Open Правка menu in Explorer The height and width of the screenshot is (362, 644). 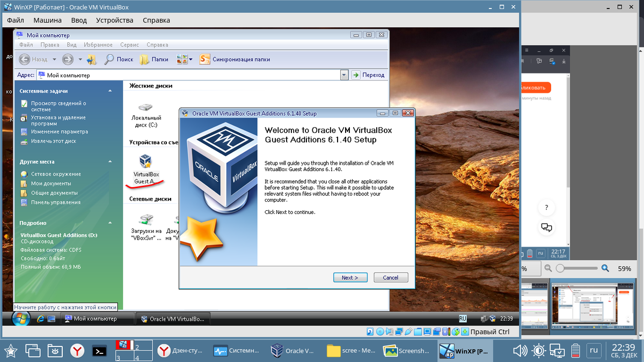point(50,45)
